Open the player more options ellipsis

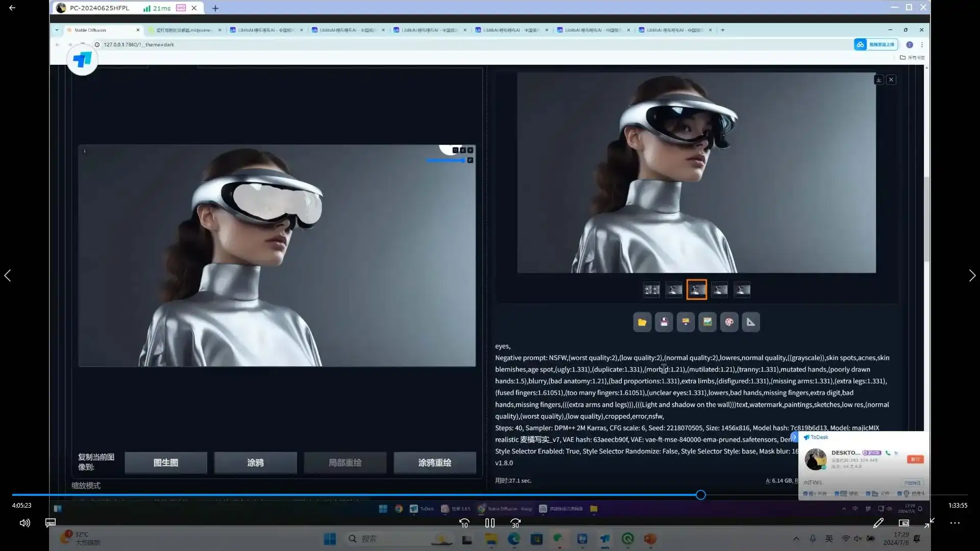click(x=954, y=523)
